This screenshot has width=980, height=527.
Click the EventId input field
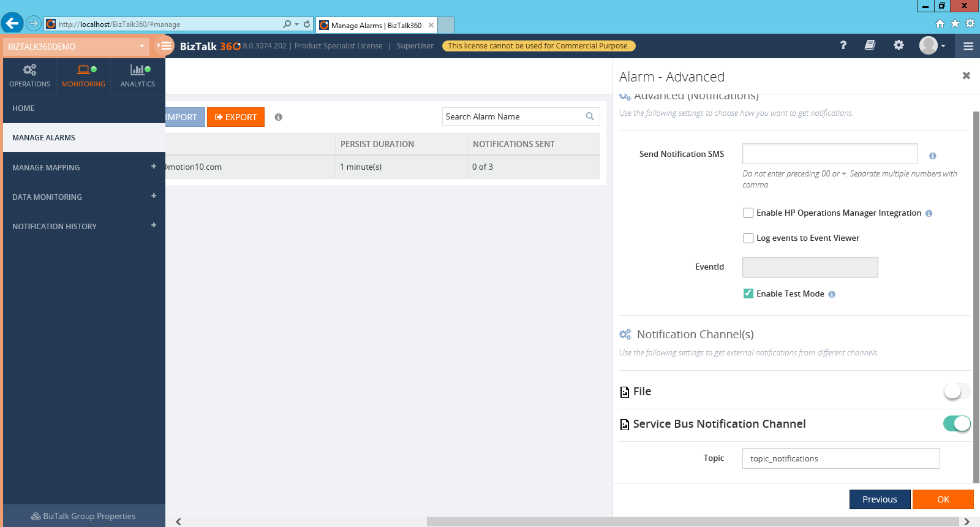(x=810, y=267)
